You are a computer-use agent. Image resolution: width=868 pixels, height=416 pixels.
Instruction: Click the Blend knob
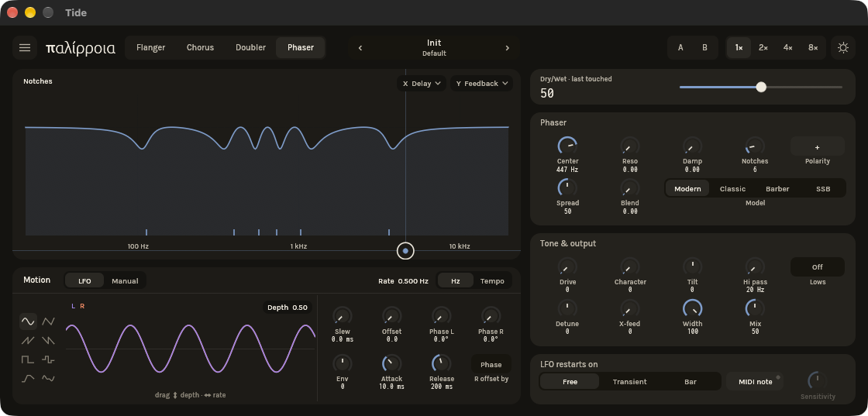point(630,188)
